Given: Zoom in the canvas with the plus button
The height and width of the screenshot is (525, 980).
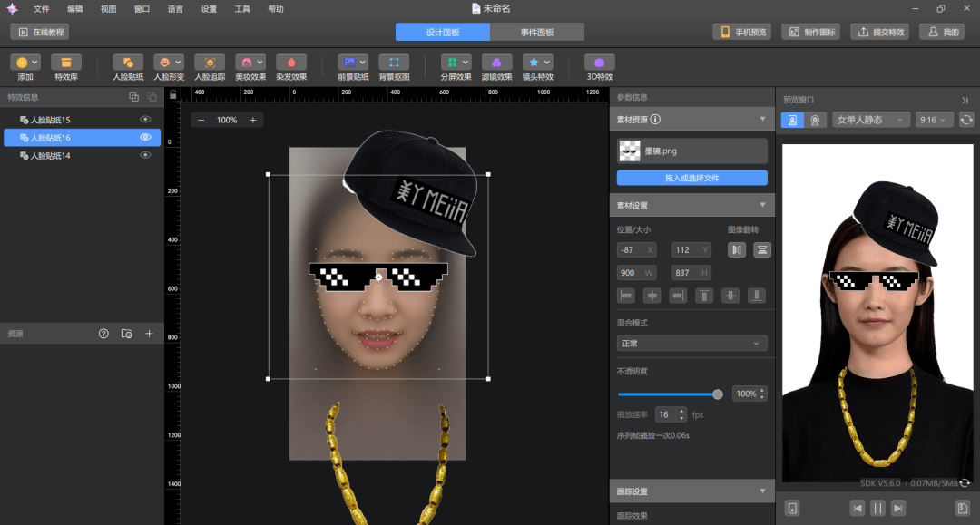Looking at the screenshot, I should coord(253,120).
